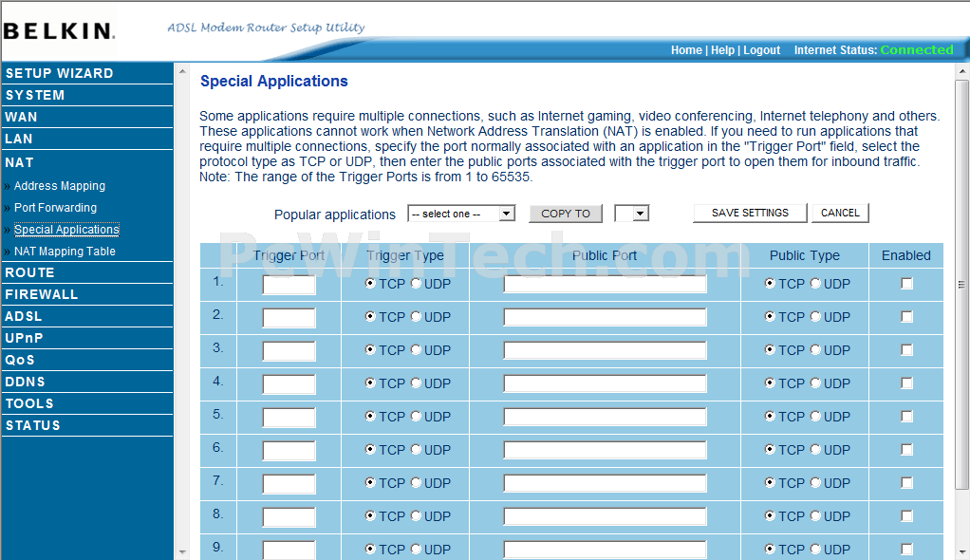Open the Special Applications link
The width and height of the screenshot is (970, 560).
pos(66,230)
